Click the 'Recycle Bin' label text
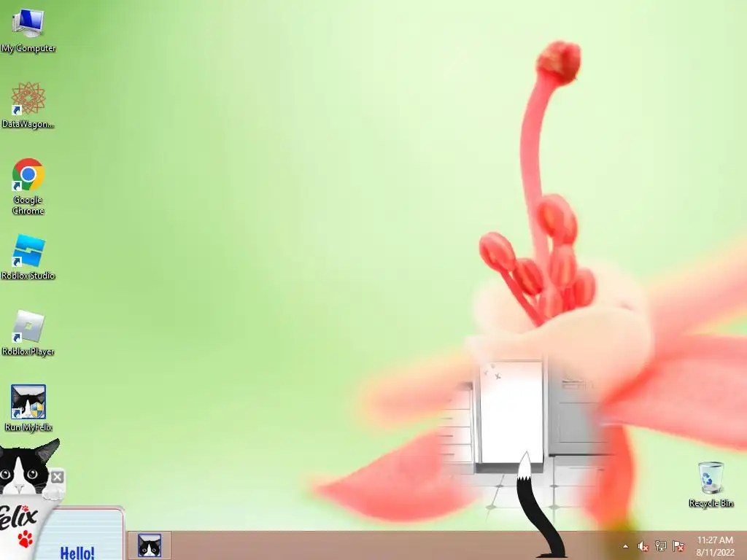 pyautogui.click(x=711, y=503)
